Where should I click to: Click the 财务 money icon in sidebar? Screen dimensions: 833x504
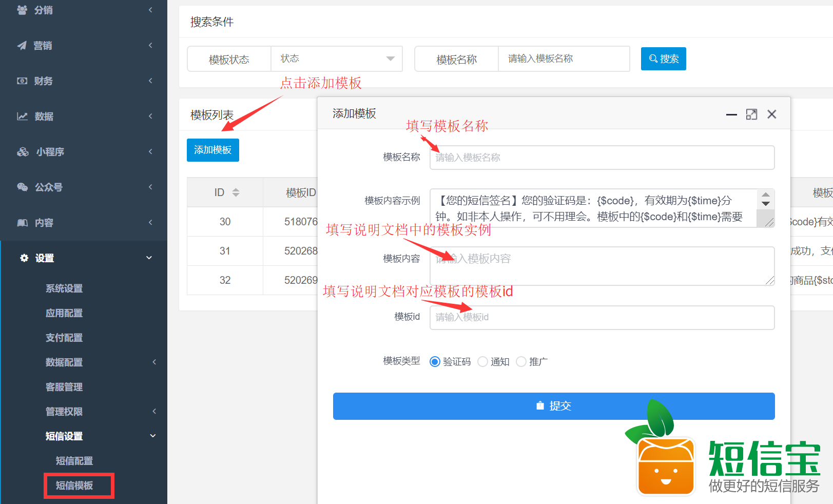22,81
